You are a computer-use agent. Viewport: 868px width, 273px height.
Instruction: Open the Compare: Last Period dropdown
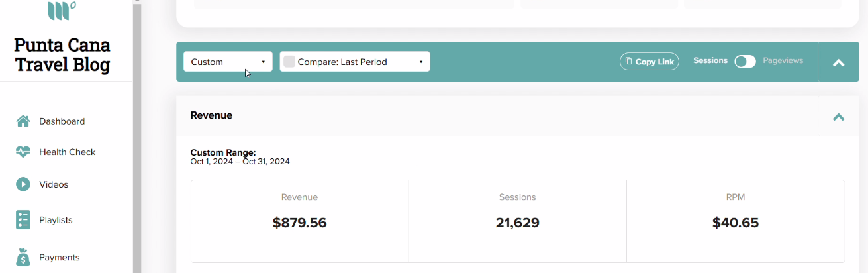[355, 62]
